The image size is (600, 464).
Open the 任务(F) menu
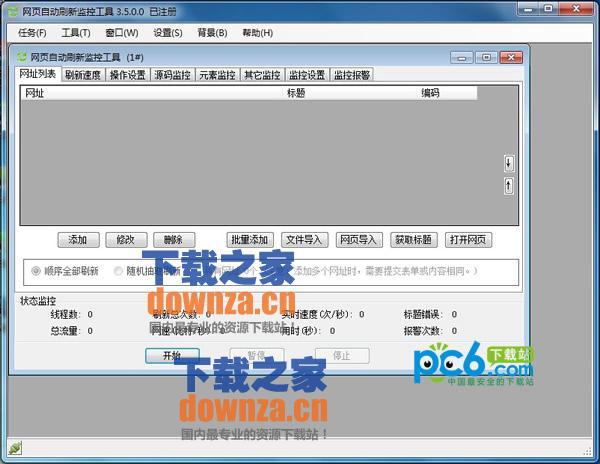(x=32, y=33)
